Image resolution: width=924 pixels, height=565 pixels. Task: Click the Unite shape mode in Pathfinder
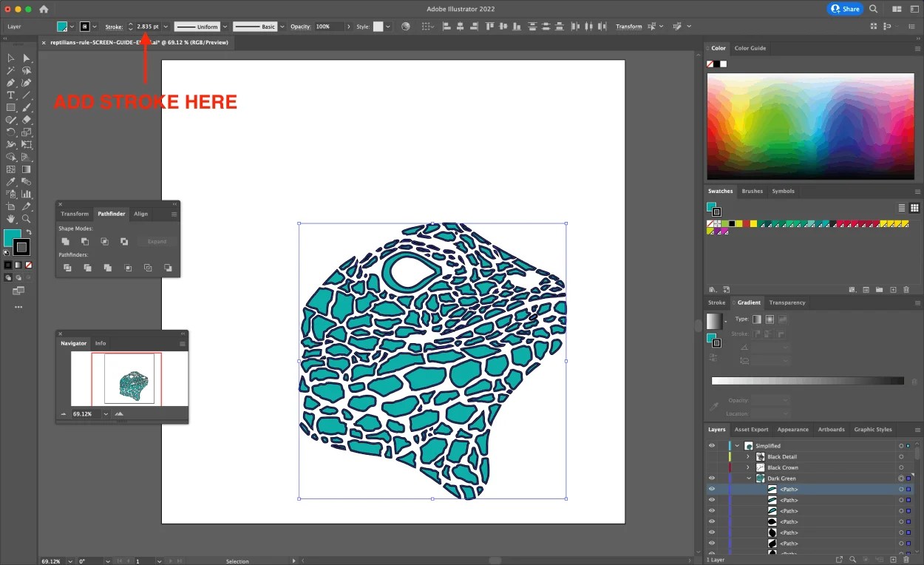click(67, 241)
